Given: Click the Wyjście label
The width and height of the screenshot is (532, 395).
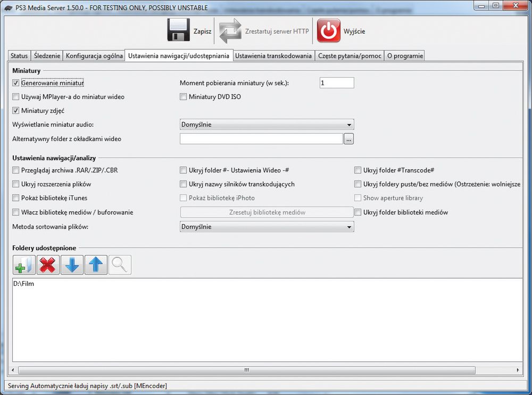Looking at the screenshot, I should pyautogui.click(x=354, y=31).
